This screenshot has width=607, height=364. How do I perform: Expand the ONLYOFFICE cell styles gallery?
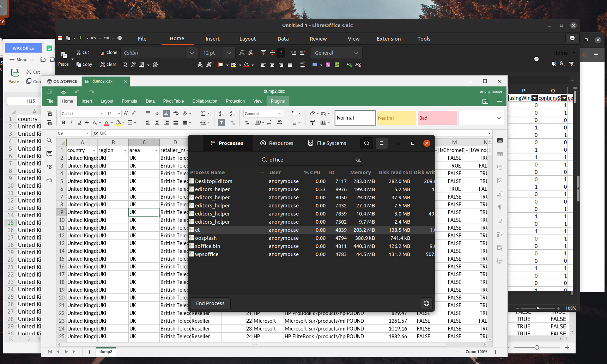coord(499,118)
